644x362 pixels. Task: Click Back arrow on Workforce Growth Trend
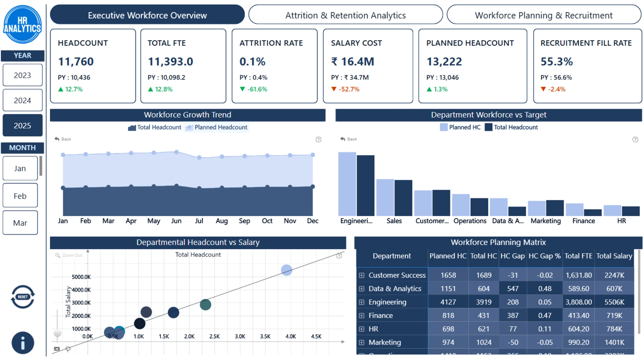click(63, 139)
